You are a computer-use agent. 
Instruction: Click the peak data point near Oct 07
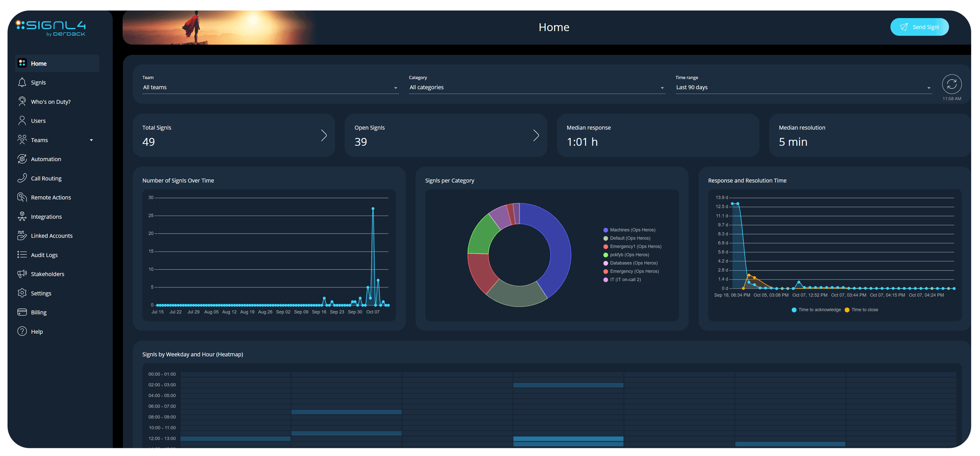(x=373, y=208)
